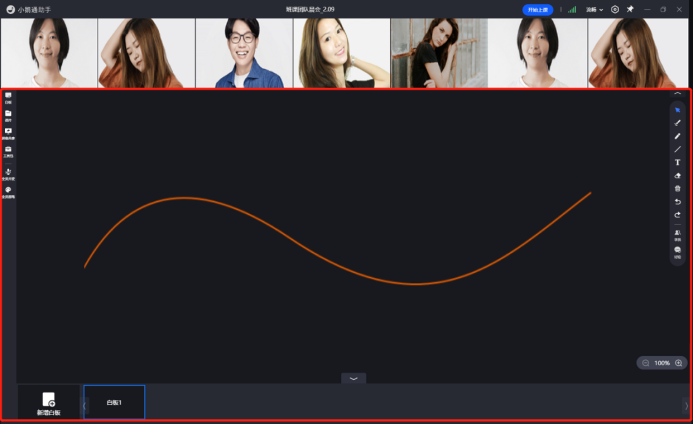Select the 白板1 whiteboard tab

[114, 402]
